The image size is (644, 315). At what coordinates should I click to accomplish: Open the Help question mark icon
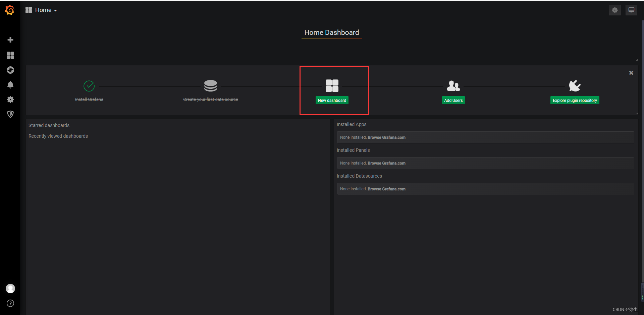coord(10,303)
